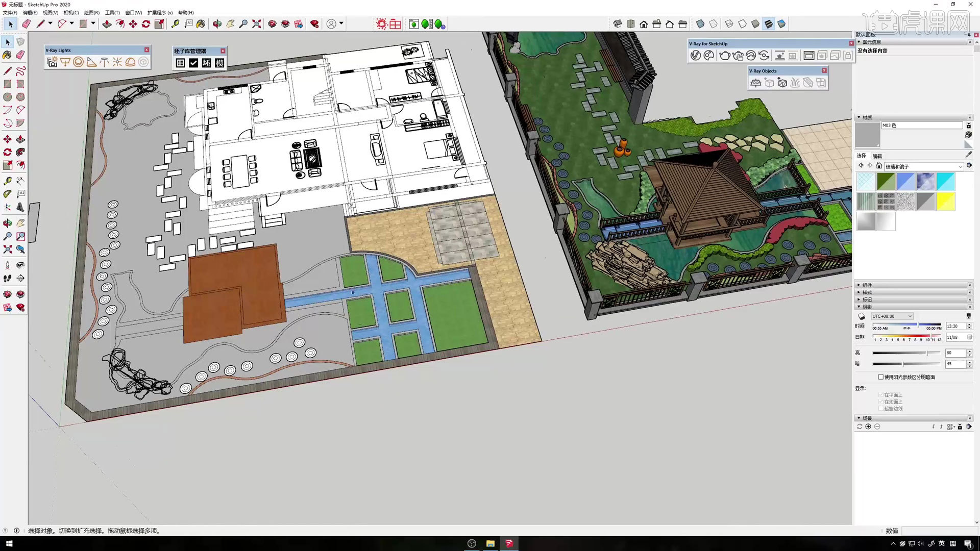This screenshot has height=551, width=980.
Task: Toggle 在地面上 checkbox
Action: 880,402
